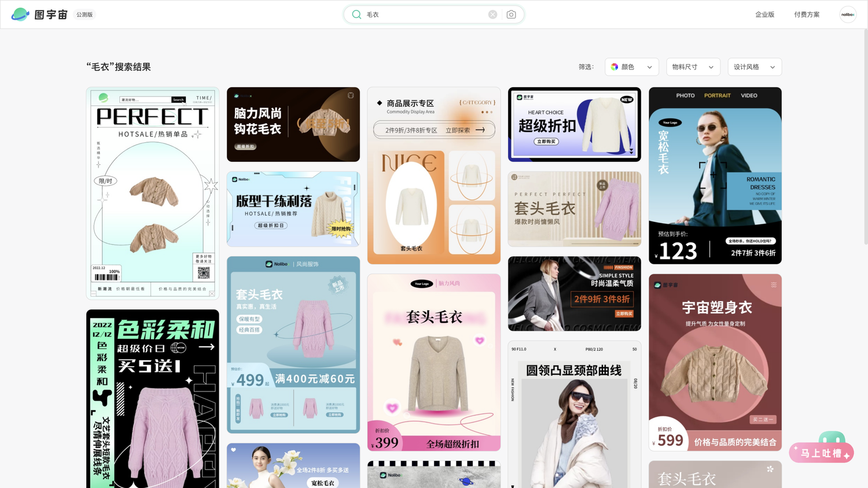868x488 pixels.
Task: Click the 筛选: label
Action: [586, 67]
